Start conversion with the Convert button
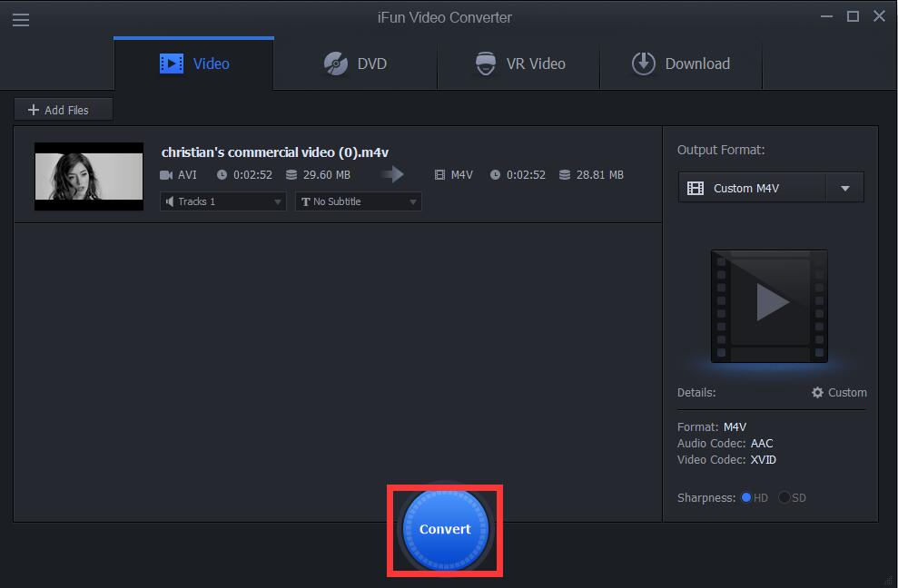898x588 pixels. pyautogui.click(x=445, y=530)
